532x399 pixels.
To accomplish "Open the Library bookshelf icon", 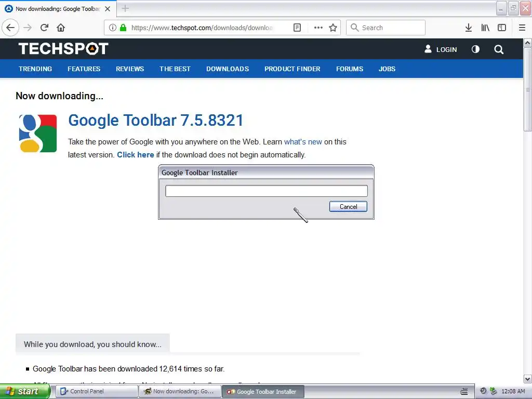I will click(485, 28).
